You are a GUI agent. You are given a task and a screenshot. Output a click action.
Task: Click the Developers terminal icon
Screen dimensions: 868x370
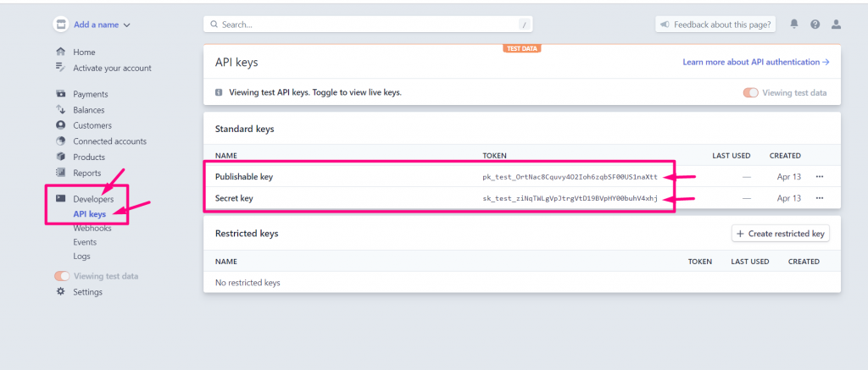pos(61,199)
